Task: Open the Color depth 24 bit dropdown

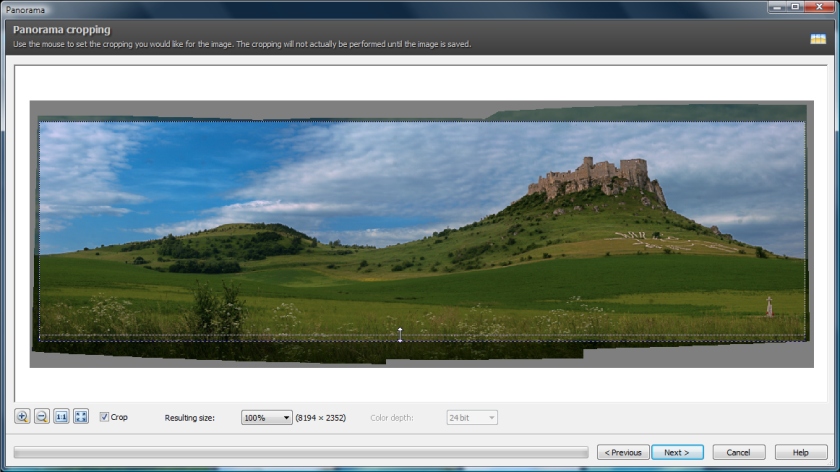Action: click(x=471, y=417)
